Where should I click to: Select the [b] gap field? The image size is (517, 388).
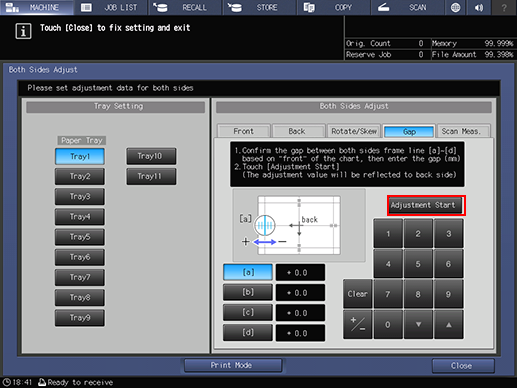tap(248, 292)
